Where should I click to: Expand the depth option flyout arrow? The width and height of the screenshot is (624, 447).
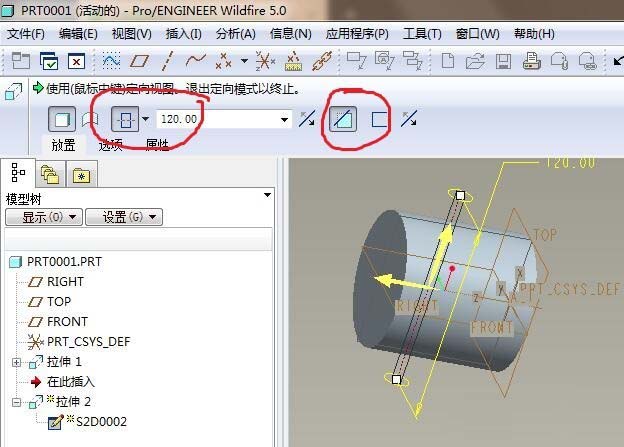click(x=145, y=119)
